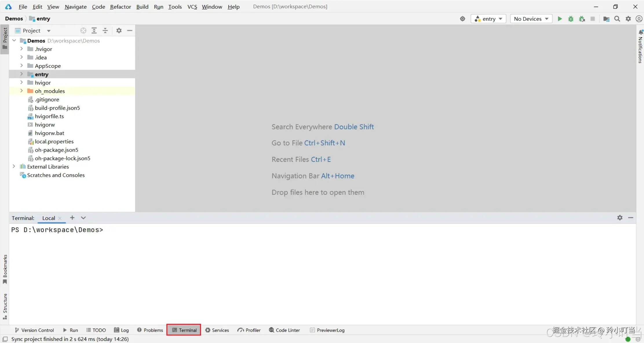The width and height of the screenshot is (644, 343).
Task: Click Select Opened File target icon
Action: coord(83,31)
